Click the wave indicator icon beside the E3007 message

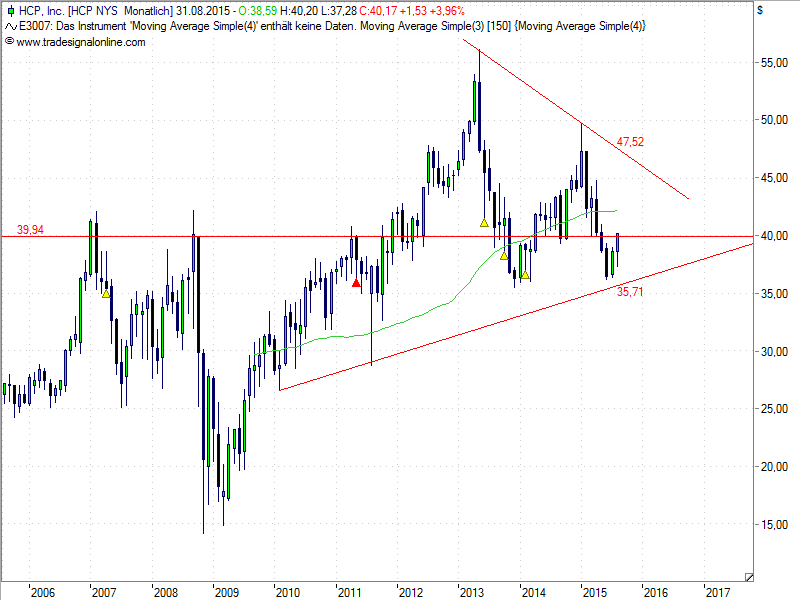tap(10, 27)
